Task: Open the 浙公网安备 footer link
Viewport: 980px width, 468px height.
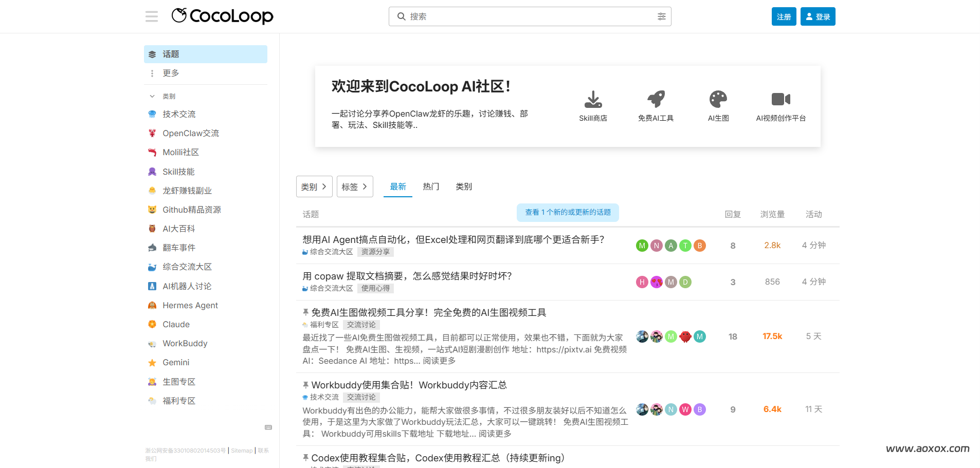Action: 185,451
